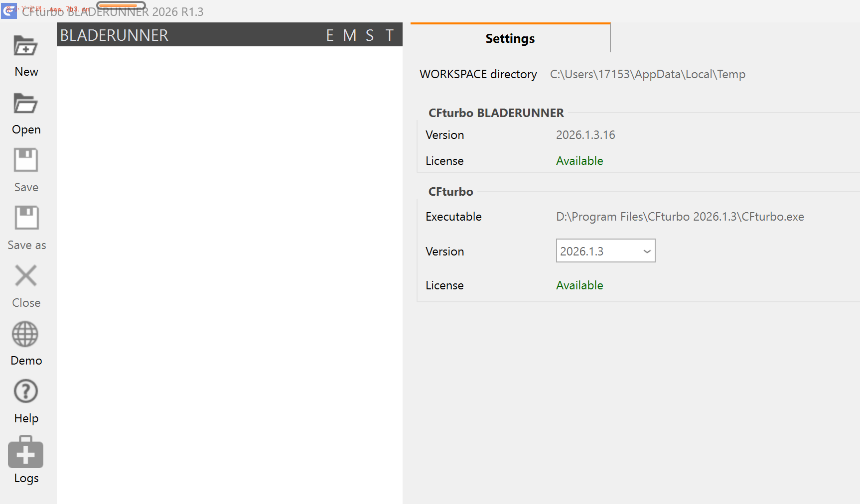Open a project with the Open folder icon
Viewport: 860px width, 504px height.
[26, 104]
